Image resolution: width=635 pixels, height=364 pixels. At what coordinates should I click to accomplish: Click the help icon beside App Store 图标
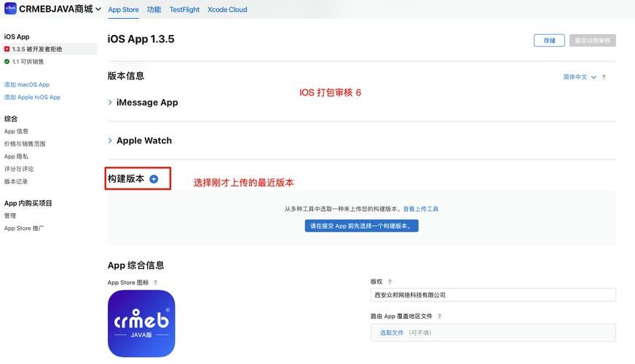coord(155,282)
